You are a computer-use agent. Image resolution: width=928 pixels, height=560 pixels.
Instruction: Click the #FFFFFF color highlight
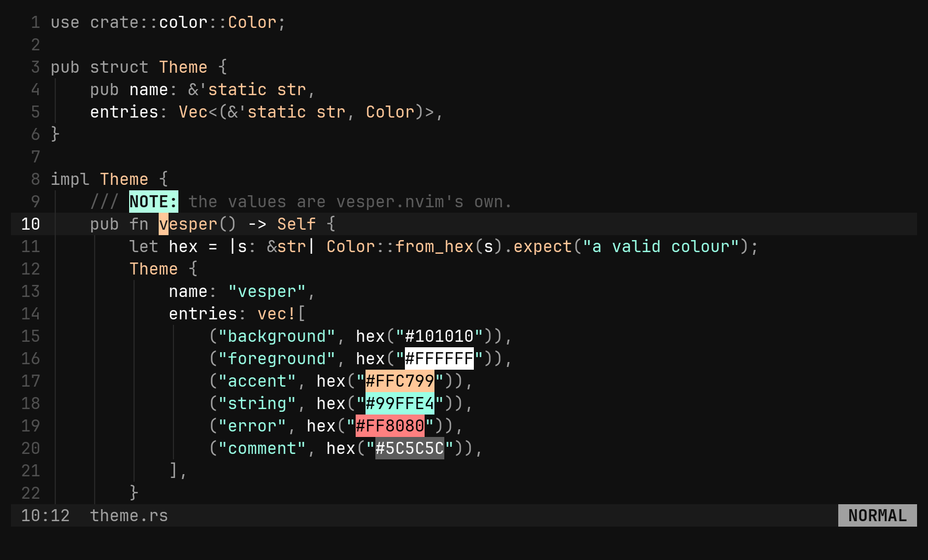click(x=439, y=359)
